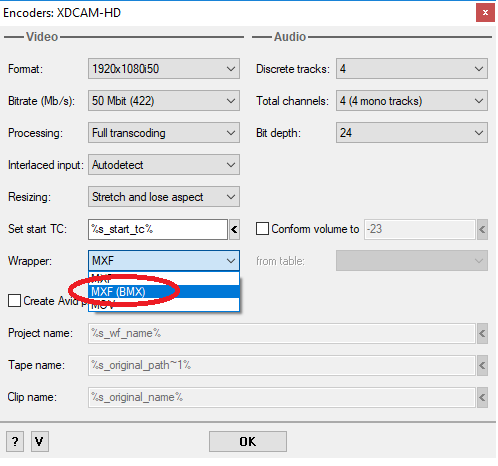Open the Format dropdown showing 1920x1080i50
This screenshot has height=466, width=498.
coord(164,69)
